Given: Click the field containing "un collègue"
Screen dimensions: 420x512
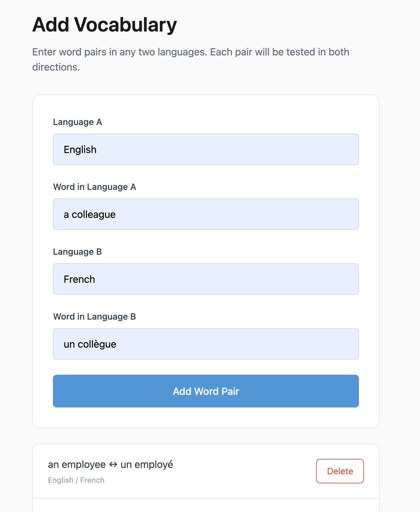Looking at the screenshot, I should (206, 344).
